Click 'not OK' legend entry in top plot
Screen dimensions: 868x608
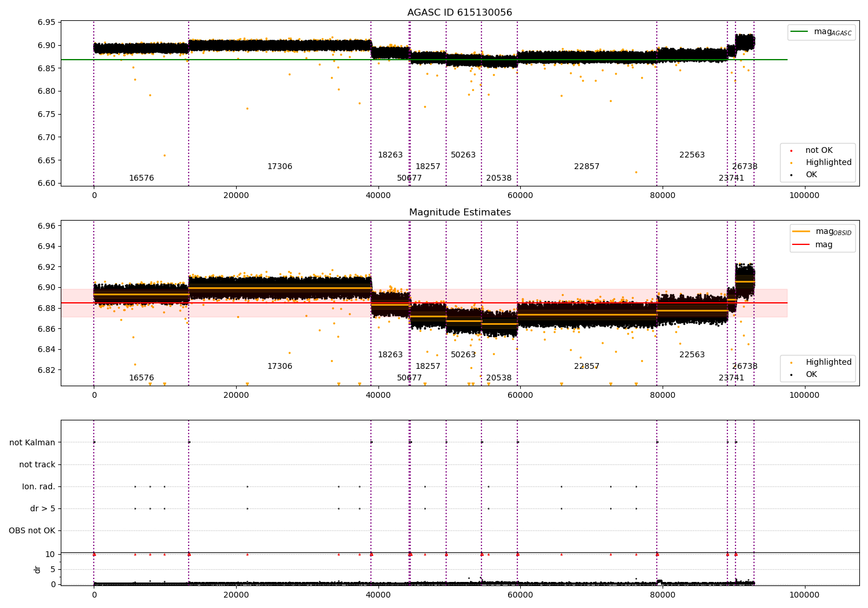(x=818, y=151)
